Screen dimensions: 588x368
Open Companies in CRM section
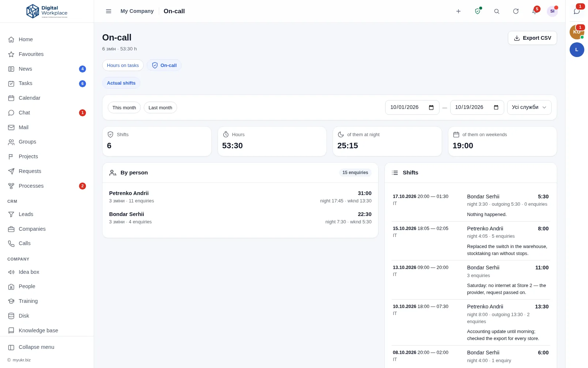pyautogui.click(x=47, y=229)
